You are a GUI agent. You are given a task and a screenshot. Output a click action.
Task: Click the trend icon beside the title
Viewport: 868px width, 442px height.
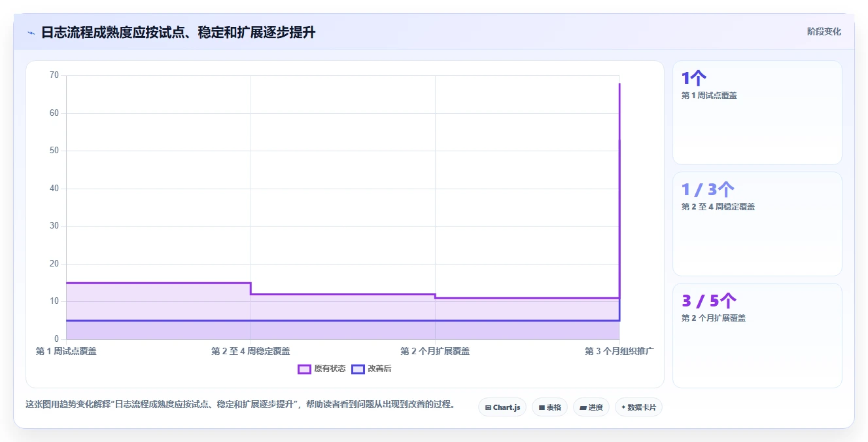pyautogui.click(x=31, y=33)
